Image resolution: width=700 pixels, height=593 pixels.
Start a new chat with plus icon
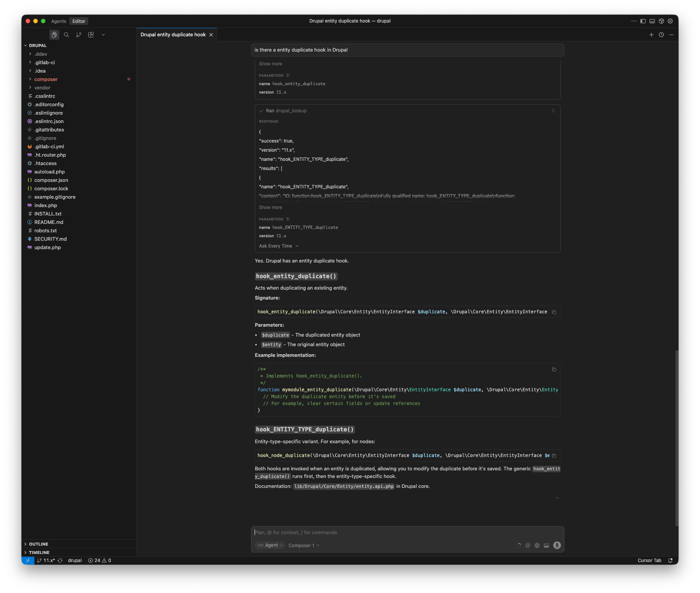click(651, 35)
